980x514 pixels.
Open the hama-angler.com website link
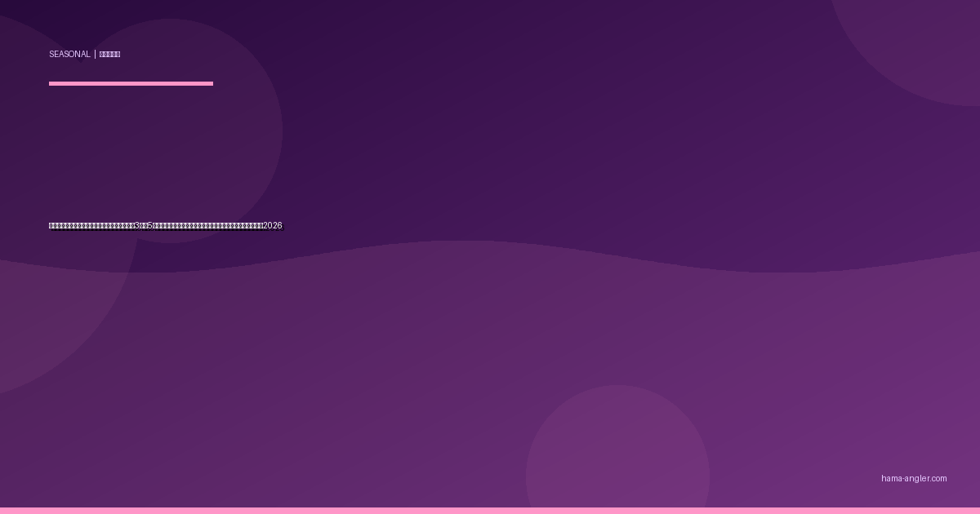coord(914,479)
